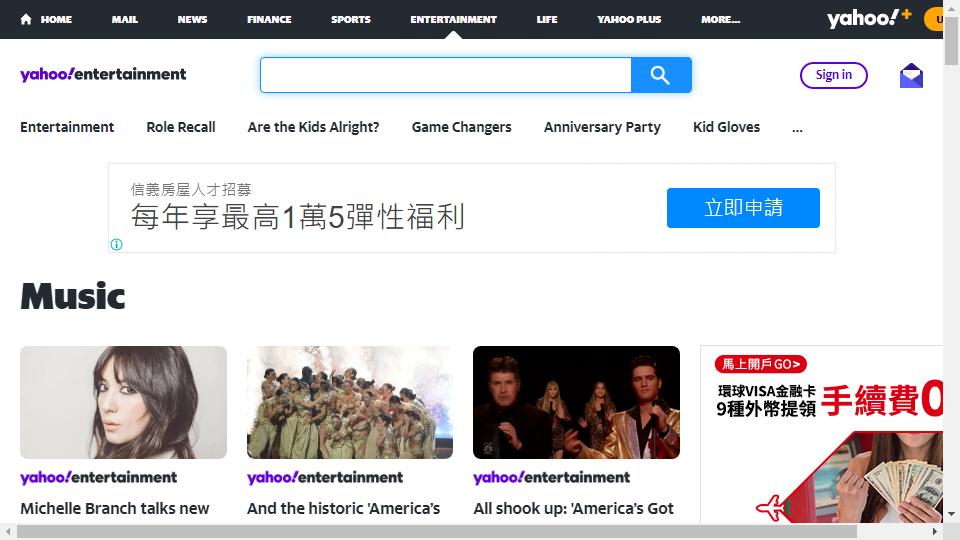Go to Home in the top navigation
This screenshot has width=960, height=540.
56,19
